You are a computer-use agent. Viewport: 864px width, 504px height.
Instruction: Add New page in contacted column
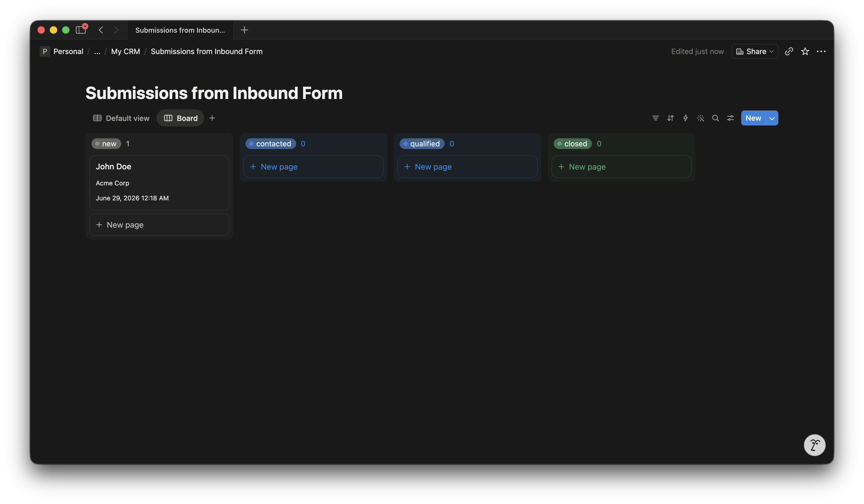314,167
